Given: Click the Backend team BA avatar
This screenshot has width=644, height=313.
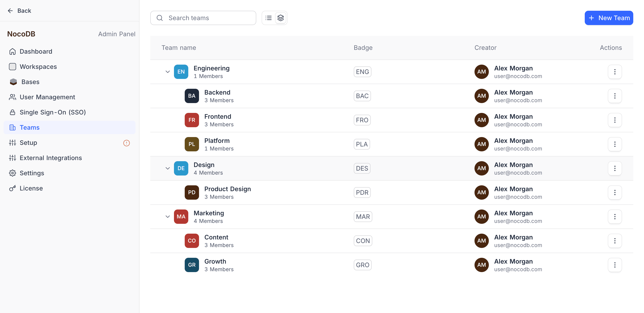Looking at the screenshot, I should click(x=192, y=96).
